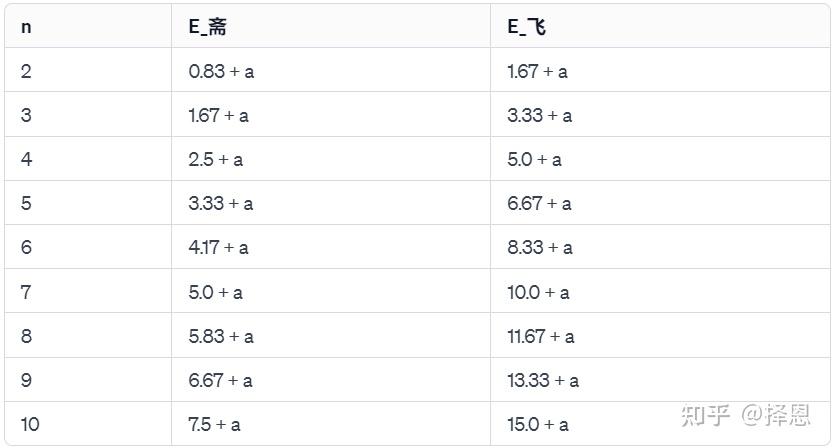Click the cell showing "10.0 + a"
Viewport: 832px width, 448px height.
(x=538, y=292)
